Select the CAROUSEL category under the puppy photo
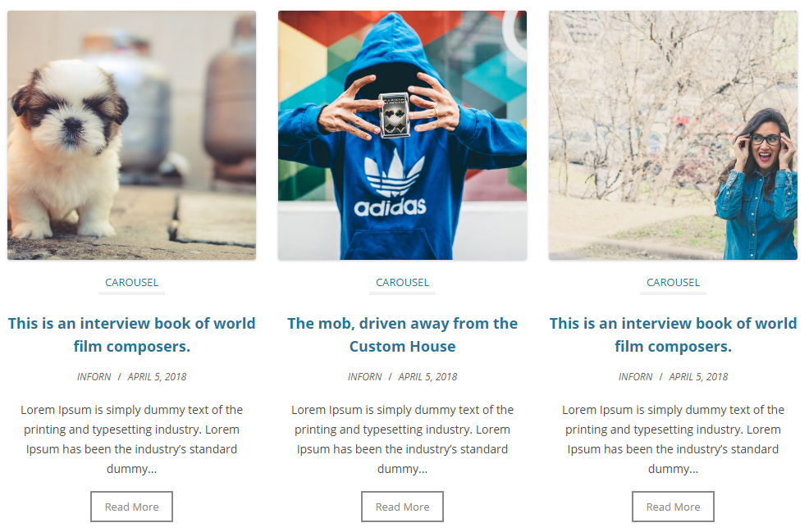 point(131,282)
